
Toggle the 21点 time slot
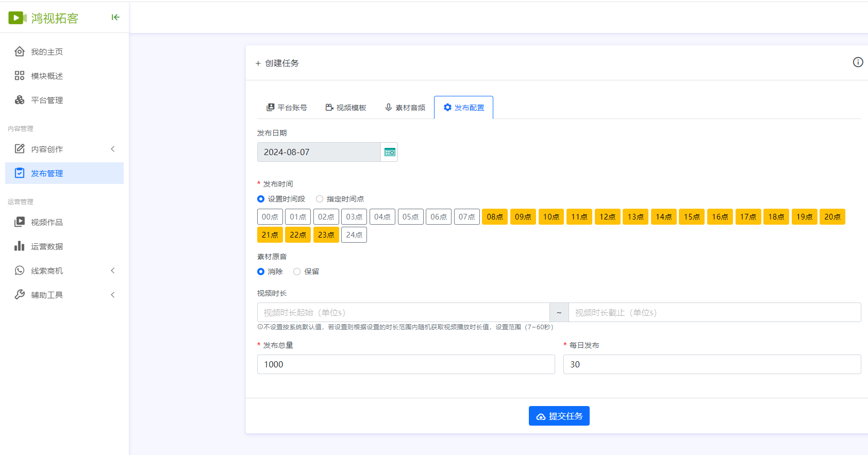(x=270, y=235)
